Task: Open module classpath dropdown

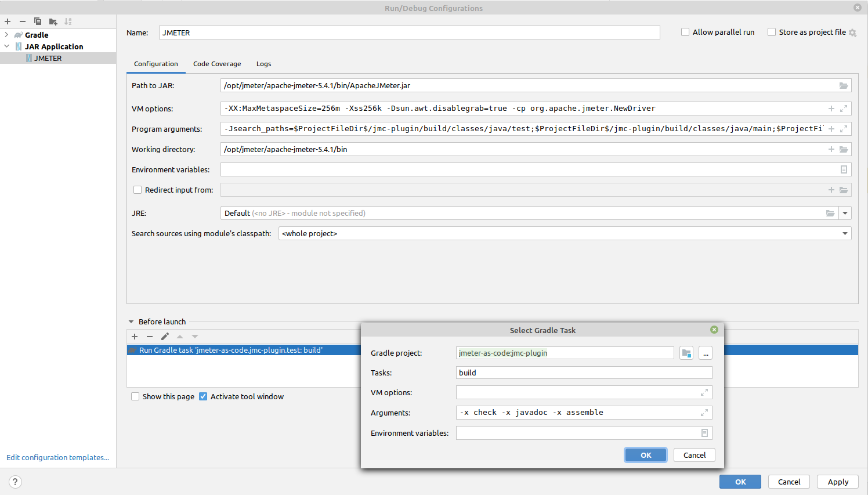Action: pyautogui.click(x=845, y=233)
